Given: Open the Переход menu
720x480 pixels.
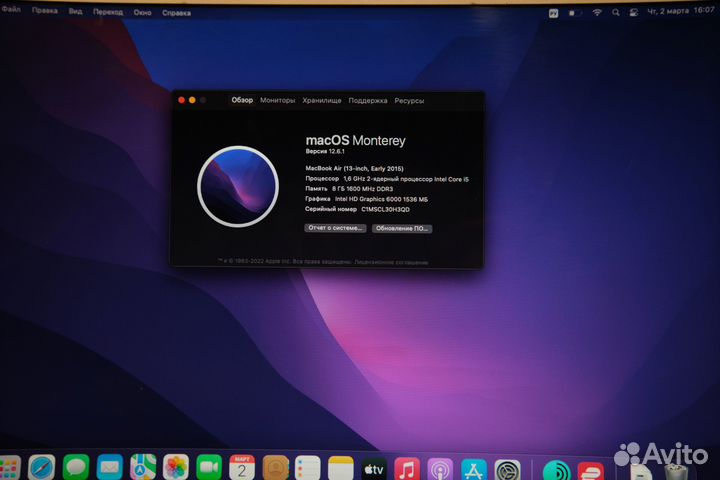Looking at the screenshot, I should point(108,12).
